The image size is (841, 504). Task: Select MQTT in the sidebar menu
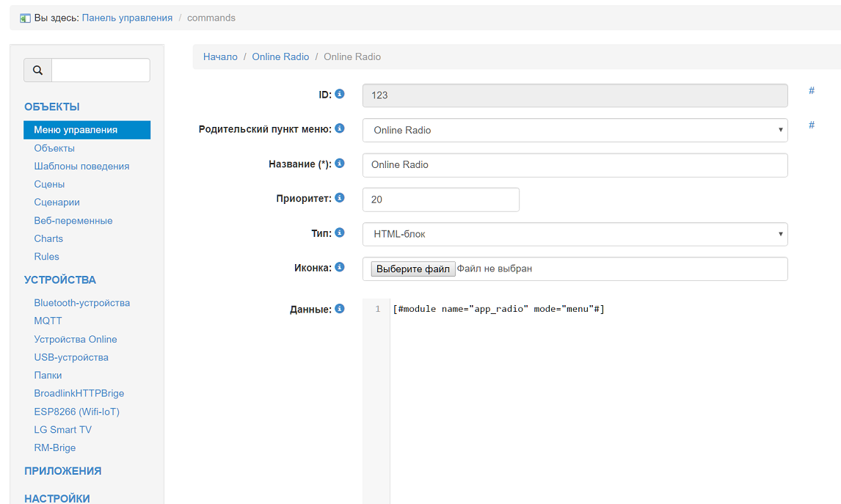(48, 321)
